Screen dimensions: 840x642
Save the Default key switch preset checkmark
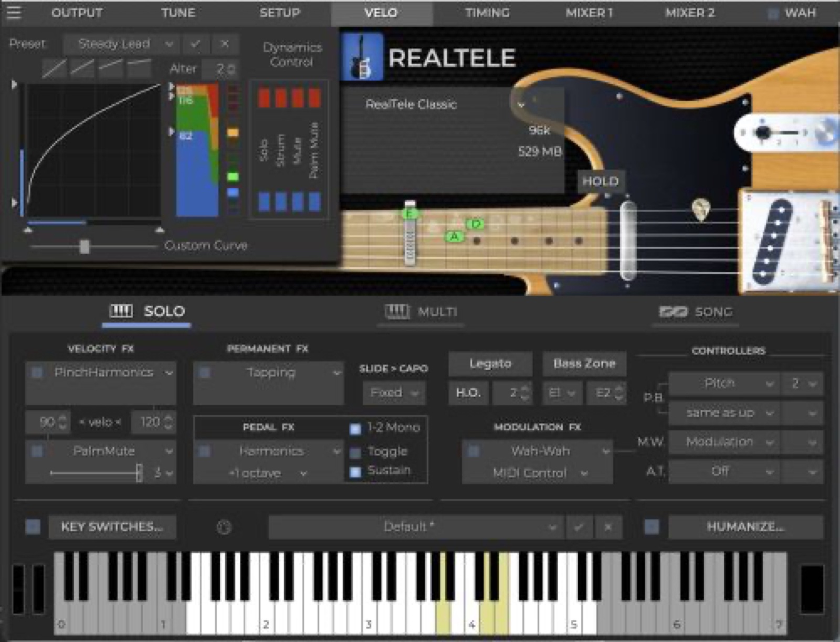579,526
